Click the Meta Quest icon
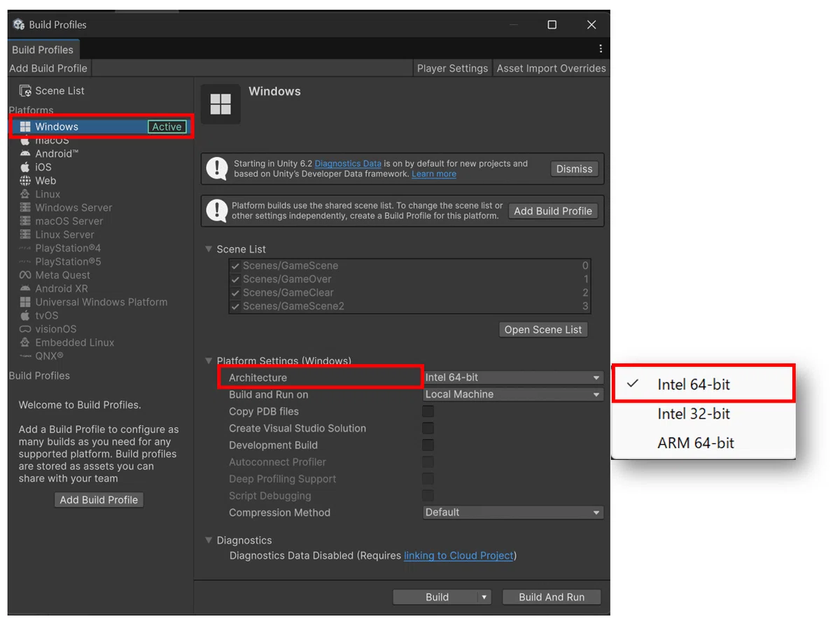840x619 pixels. (x=25, y=275)
